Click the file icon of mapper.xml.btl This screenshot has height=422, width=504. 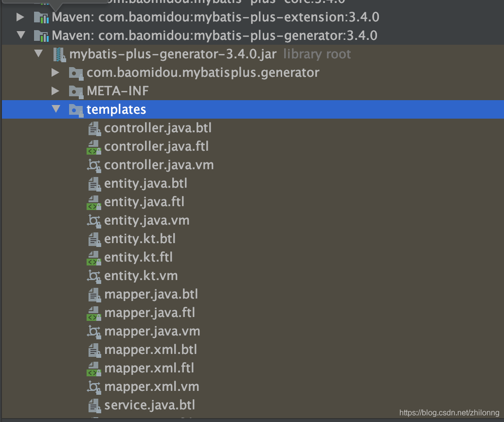click(x=94, y=351)
